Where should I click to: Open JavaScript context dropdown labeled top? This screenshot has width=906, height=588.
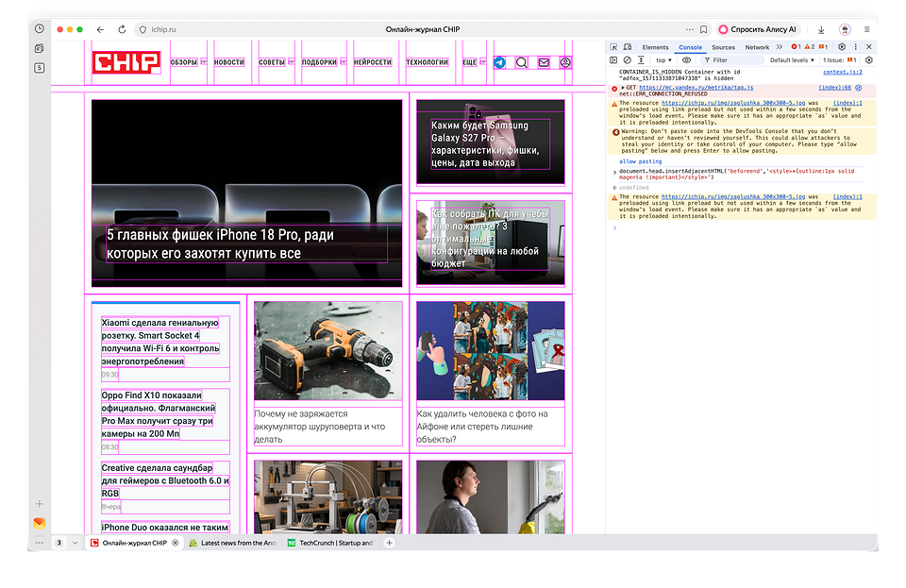(x=663, y=60)
